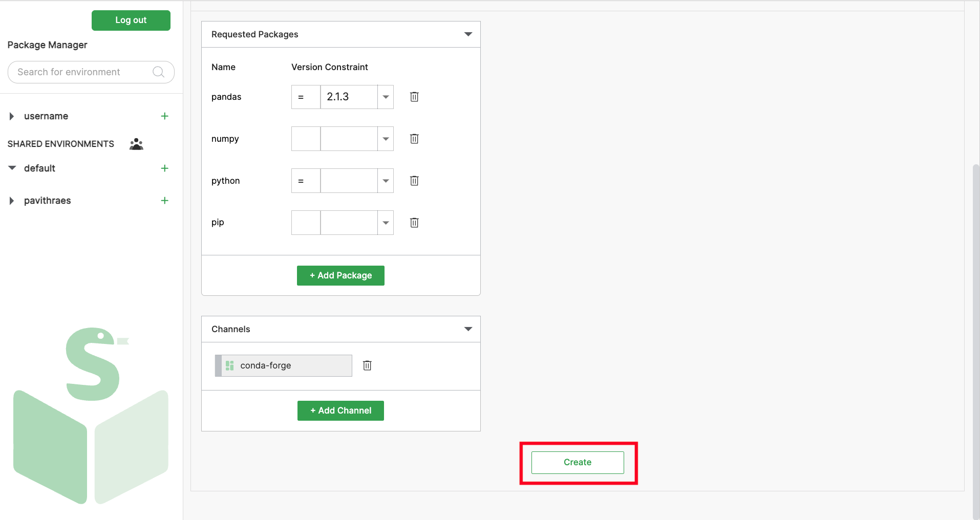Open pandas version dropdown
980x520 pixels.
tap(386, 97)
